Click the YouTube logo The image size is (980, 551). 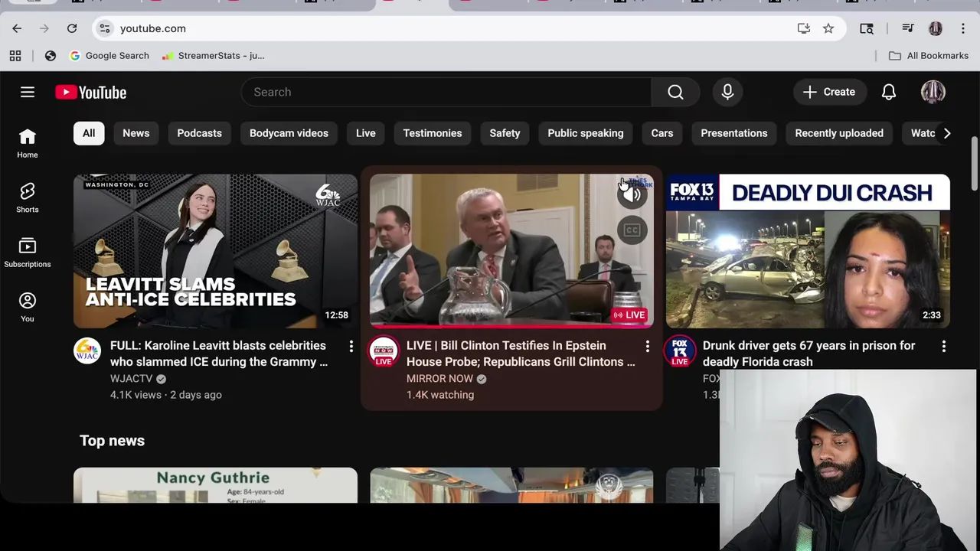coord(90,92)
